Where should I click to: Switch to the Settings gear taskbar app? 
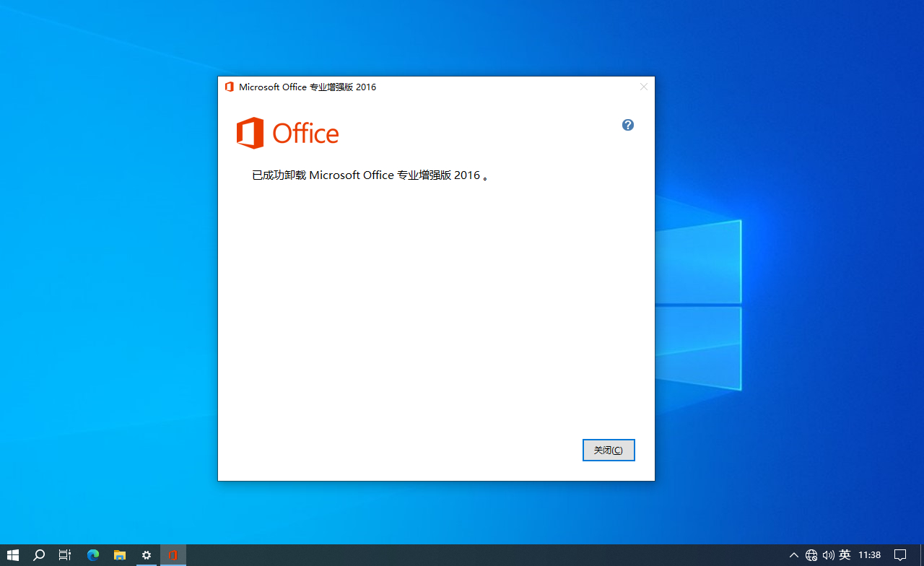(147, 555)
